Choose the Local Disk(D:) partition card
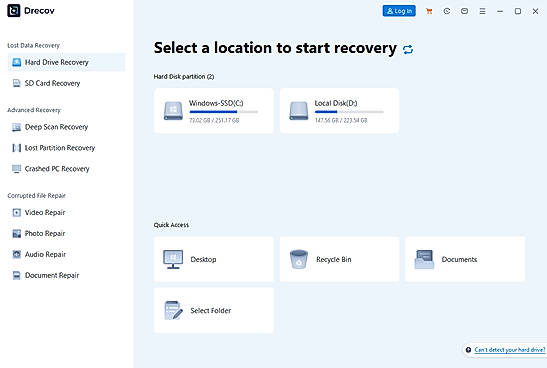 click(339, 111)
